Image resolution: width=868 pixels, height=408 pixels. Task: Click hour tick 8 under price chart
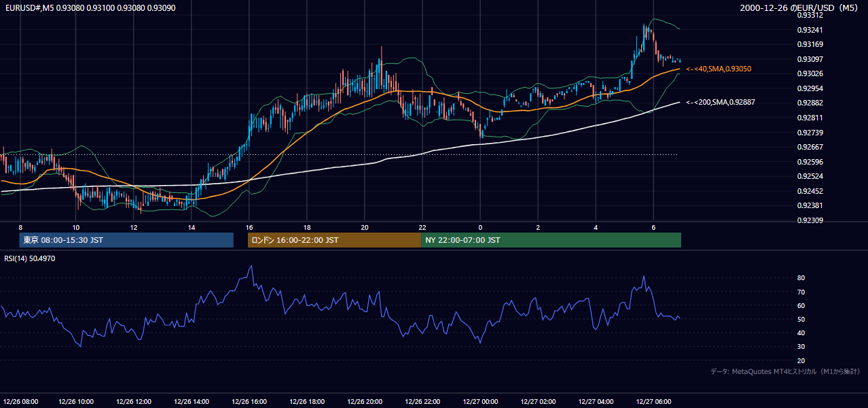20,227
